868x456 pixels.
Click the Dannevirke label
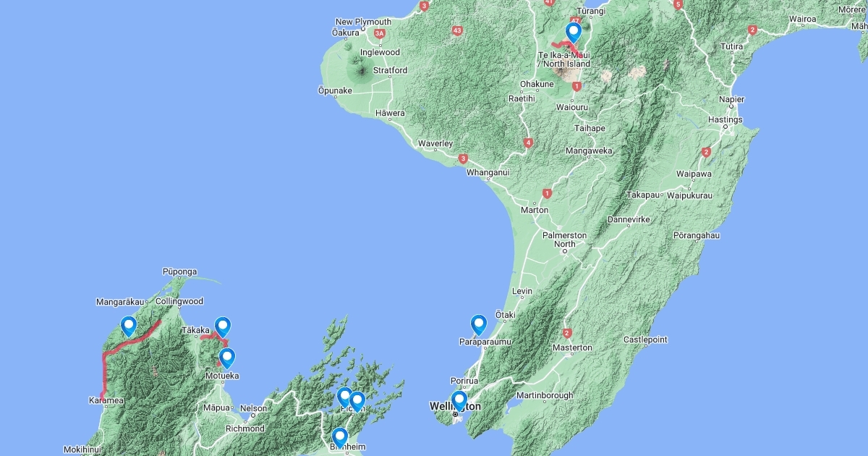[x=629, y=219]
